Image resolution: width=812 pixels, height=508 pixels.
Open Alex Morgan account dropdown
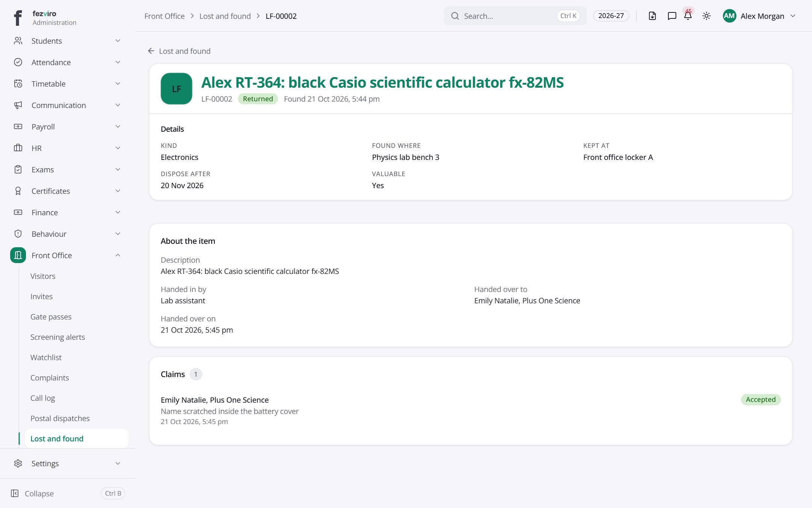coord(759,16)
